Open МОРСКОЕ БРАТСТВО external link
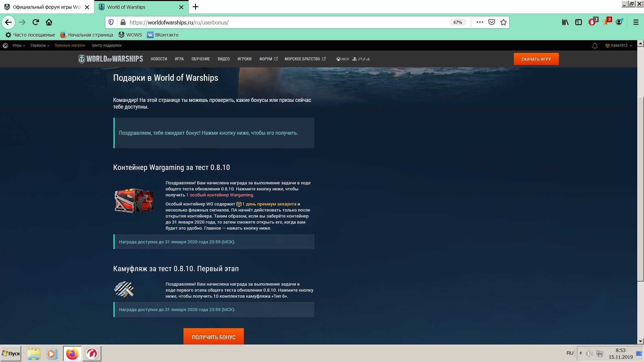 [305, 59]
